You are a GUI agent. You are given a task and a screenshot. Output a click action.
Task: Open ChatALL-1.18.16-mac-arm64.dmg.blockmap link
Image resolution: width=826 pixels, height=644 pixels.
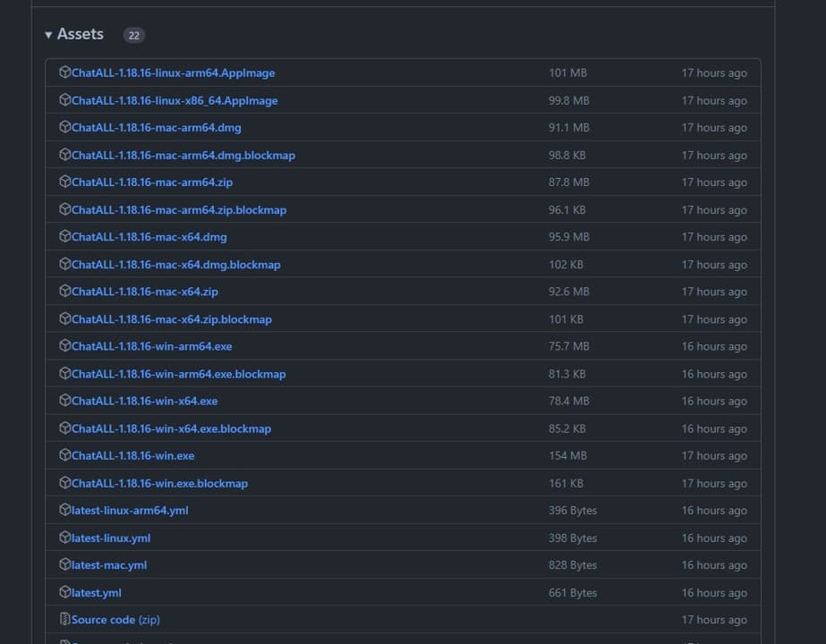pyautogui.click(x=183, y=156)
